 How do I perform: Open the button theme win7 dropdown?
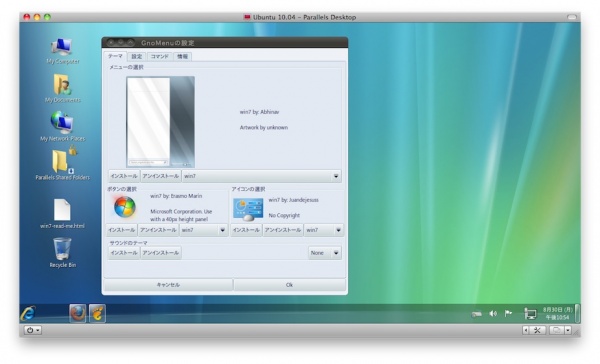pyautogui.click(x=203, y=230)
